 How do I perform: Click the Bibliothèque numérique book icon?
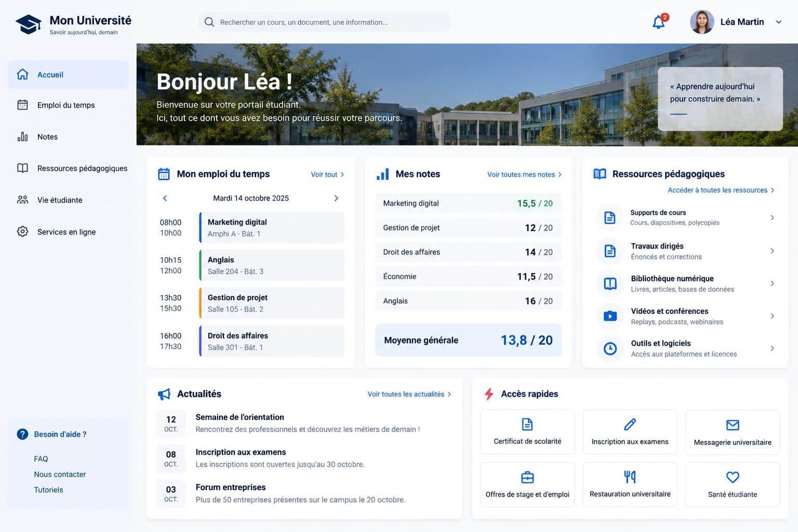[610, 284]
